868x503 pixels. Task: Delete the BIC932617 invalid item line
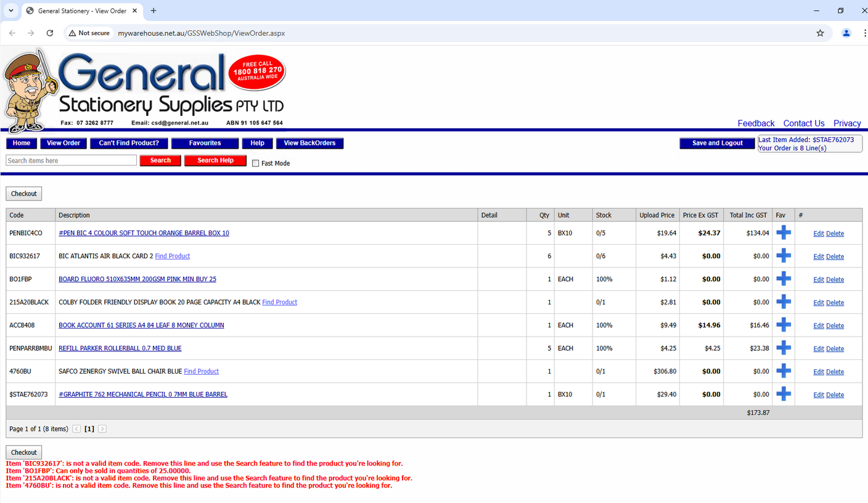pyautogui.click(x=835, y=256)
